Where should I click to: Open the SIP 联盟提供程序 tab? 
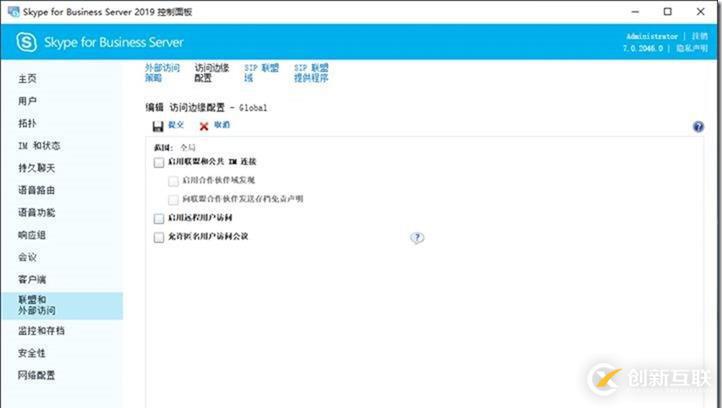(x=311, y=73)
